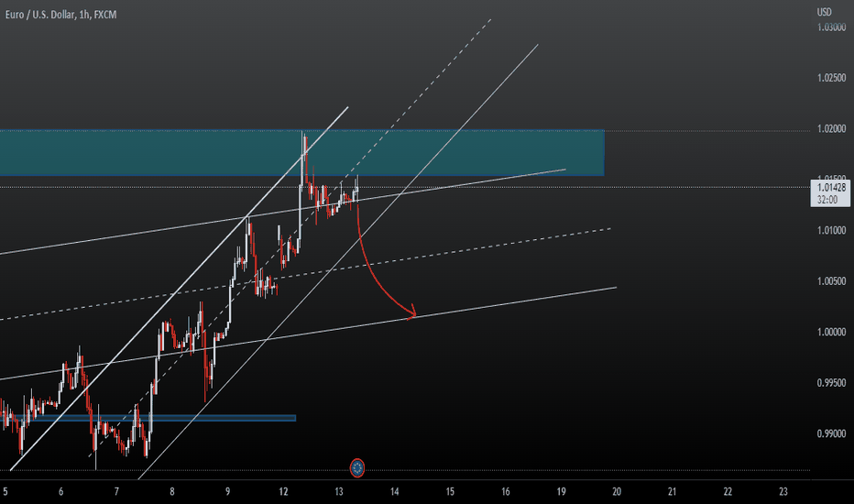This screenshot has width=854, height=504.
Task: Click price axis label 1.01000
Action: point(832,231)
